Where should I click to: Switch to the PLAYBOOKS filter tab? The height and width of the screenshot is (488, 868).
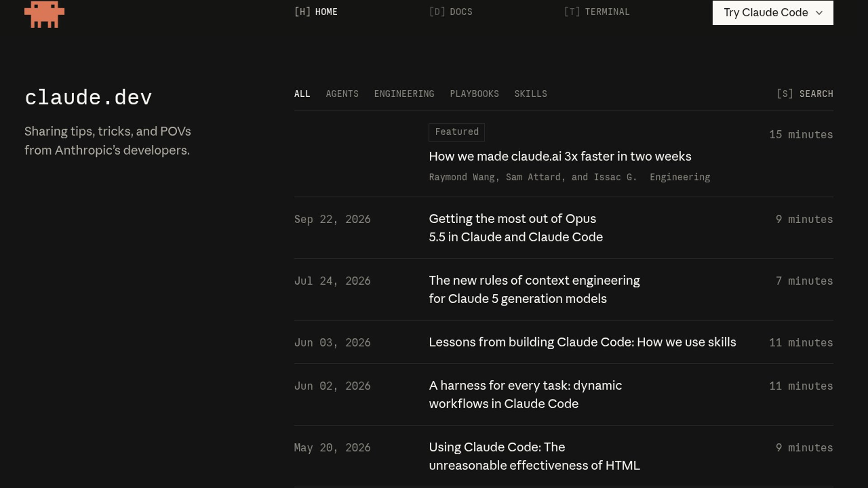[474, 94]
